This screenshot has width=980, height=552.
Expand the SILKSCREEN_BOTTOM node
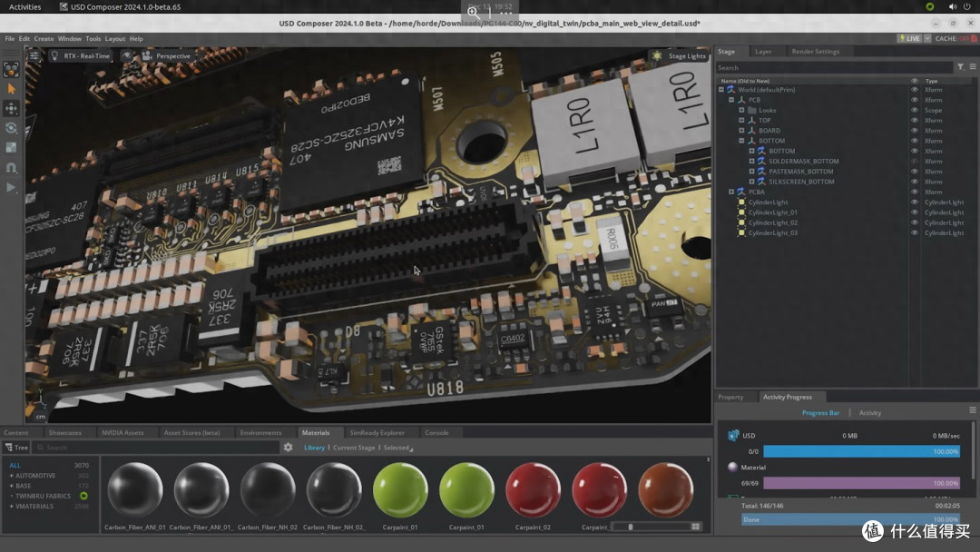(752, 182)
